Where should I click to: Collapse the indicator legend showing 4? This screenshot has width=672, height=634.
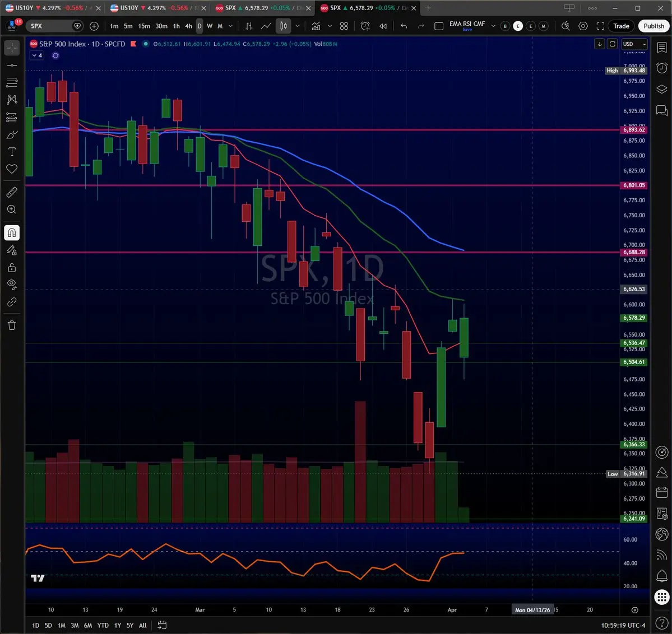[x=37, y=55]
